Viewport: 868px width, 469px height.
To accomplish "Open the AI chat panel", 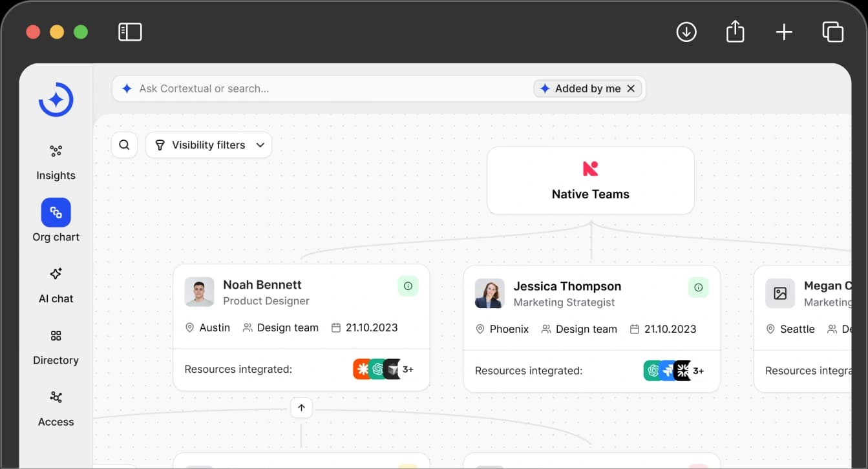I will (x=56, y=285).
